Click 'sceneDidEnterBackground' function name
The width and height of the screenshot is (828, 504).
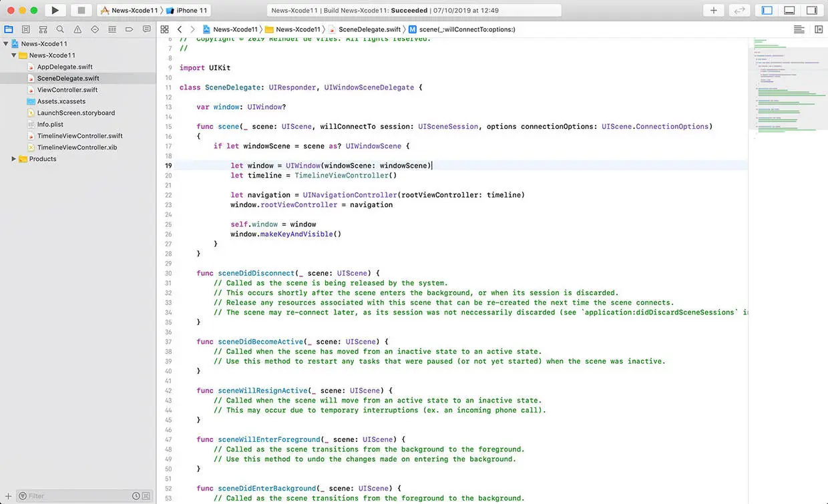click(x=267, y=489)
